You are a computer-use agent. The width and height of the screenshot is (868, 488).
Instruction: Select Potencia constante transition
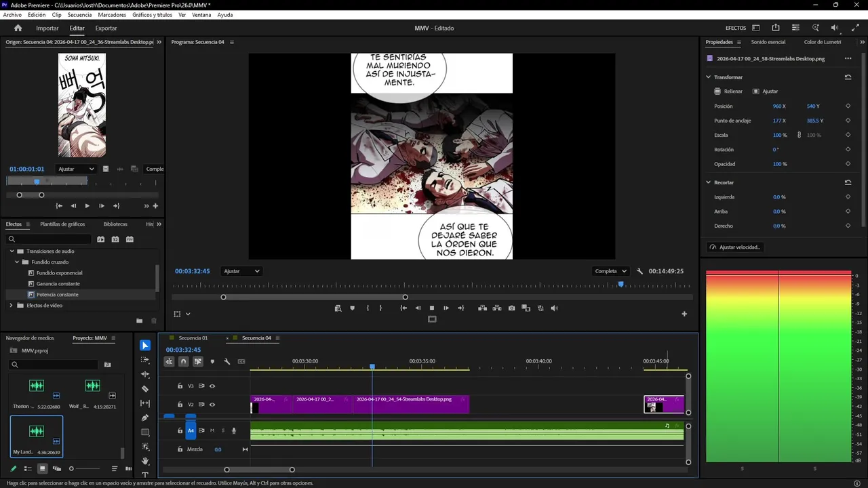(x=57, y=295)
